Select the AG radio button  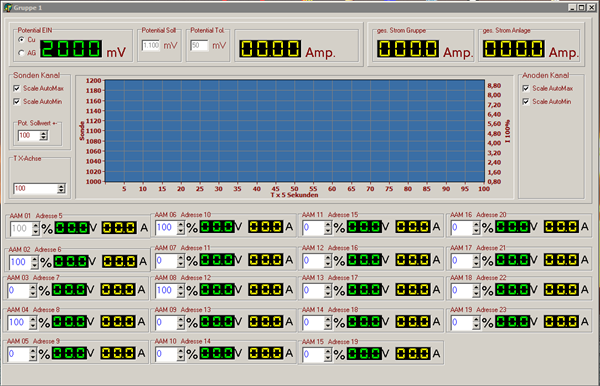[x=21, y=53]
